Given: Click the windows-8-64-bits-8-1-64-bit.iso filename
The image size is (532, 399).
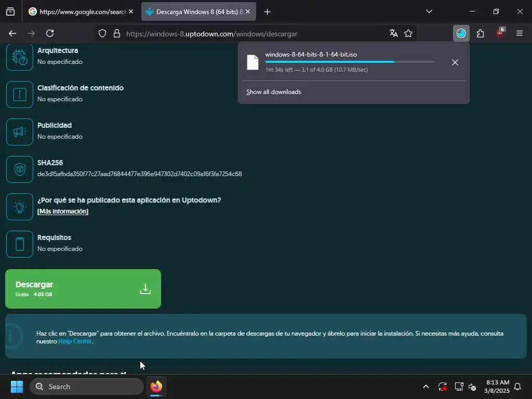Looking at the screenshot, I should click(311, 54).
